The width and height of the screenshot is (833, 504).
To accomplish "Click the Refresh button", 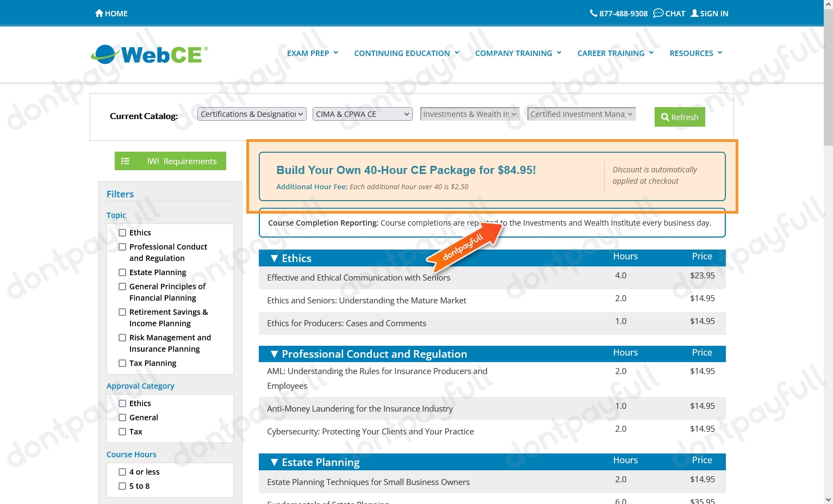I will 679,117.
